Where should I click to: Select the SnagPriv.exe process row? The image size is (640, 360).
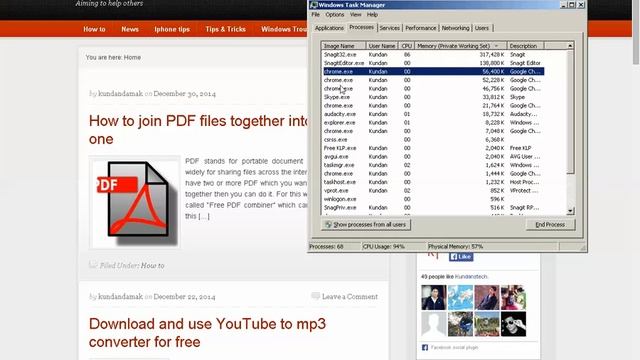coord(433,207)
